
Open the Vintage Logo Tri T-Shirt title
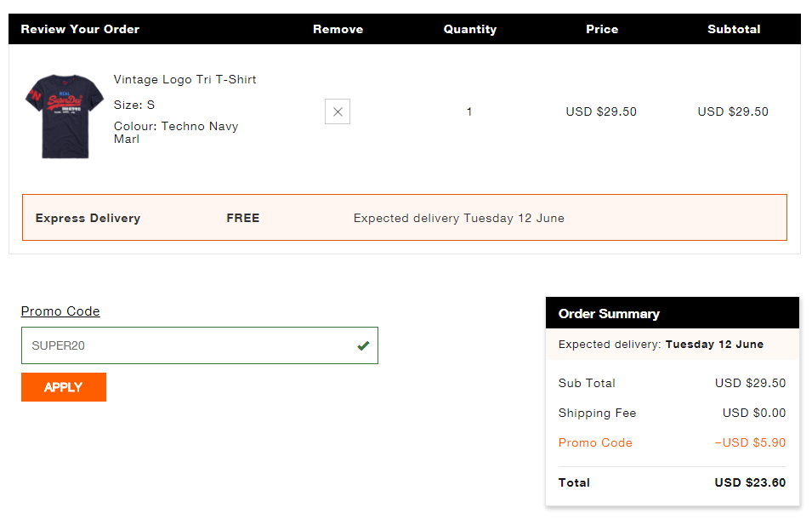pos(185,80)
